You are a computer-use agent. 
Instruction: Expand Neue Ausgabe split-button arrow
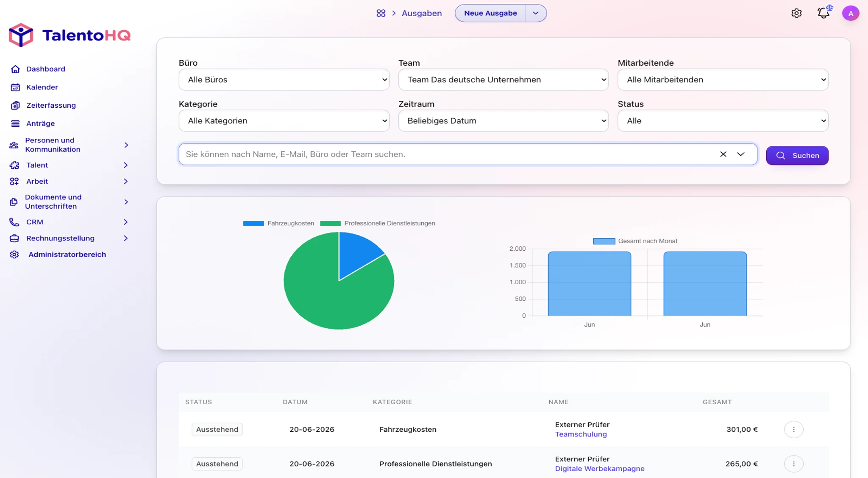pos(536,13)
